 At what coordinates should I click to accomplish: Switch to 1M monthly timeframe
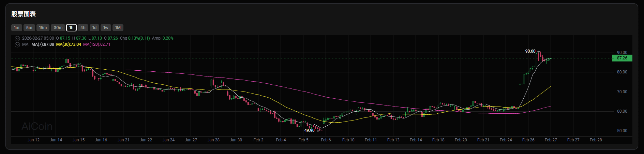pyautogui.click(x=118, y=28)
